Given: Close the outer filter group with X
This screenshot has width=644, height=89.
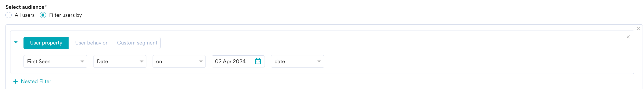Looking at the screenshot, I should tap(638, 29).
